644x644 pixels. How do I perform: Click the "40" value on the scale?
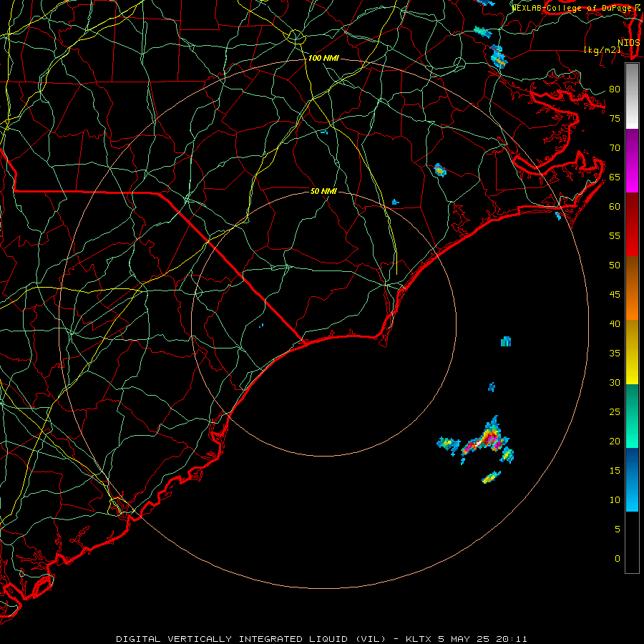tap(615, 324)
